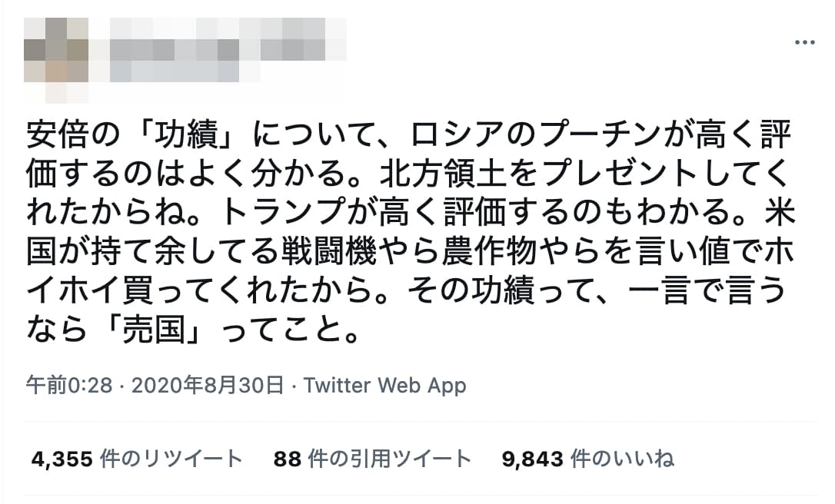Open the Twitter Web App source link
Screen dimensions: 835x504
tap(385, 385)
